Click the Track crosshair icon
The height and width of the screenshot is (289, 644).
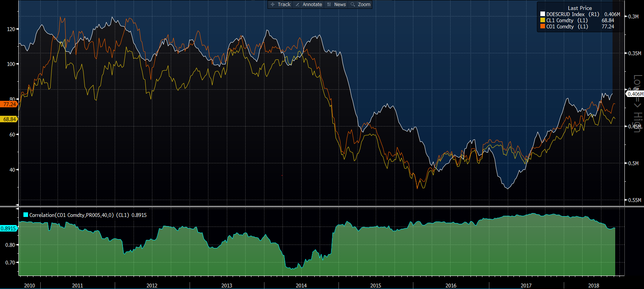[272, 5]
